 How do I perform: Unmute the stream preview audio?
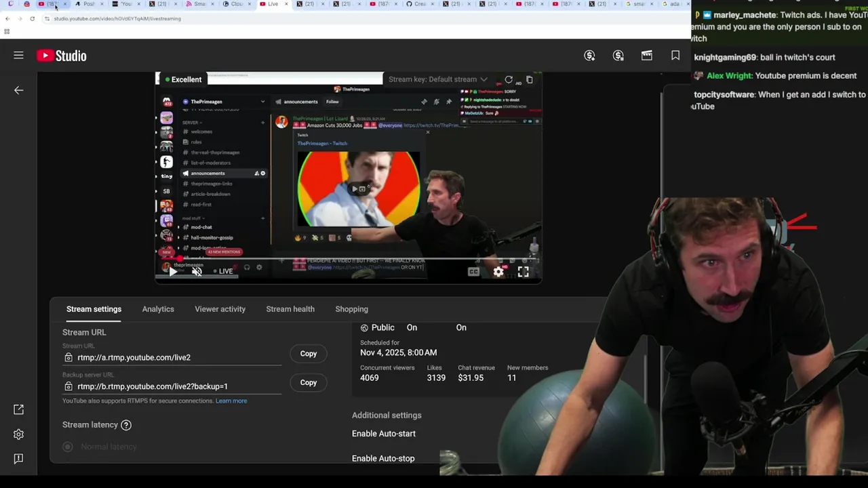click(197, 272)
